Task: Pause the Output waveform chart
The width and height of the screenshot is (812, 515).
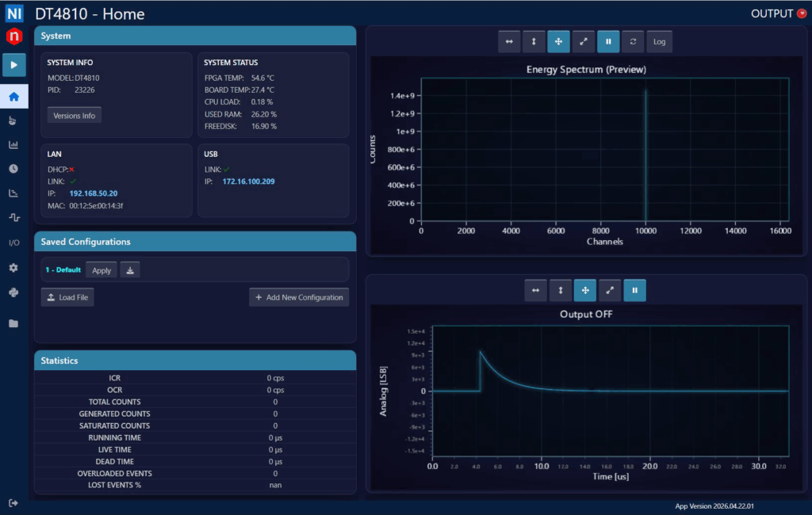Action: (635, 290)
